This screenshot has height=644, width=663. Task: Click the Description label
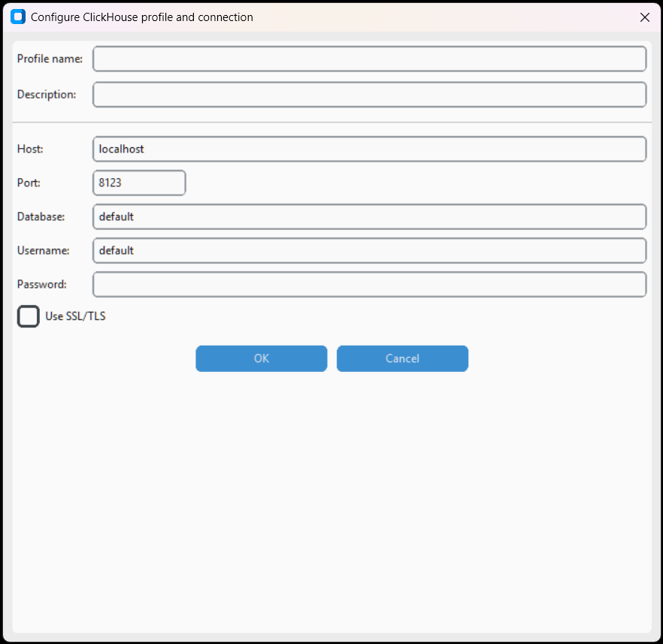47,95
